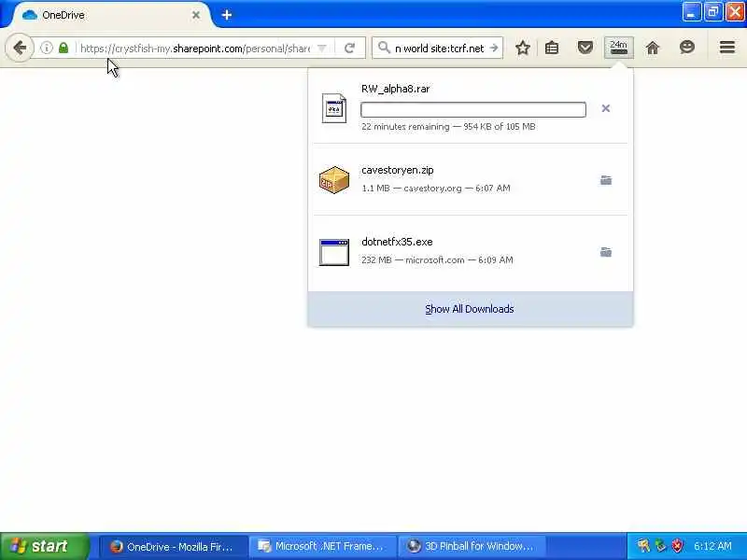Click the cavestoryen.zip package icon

[334, 179]
